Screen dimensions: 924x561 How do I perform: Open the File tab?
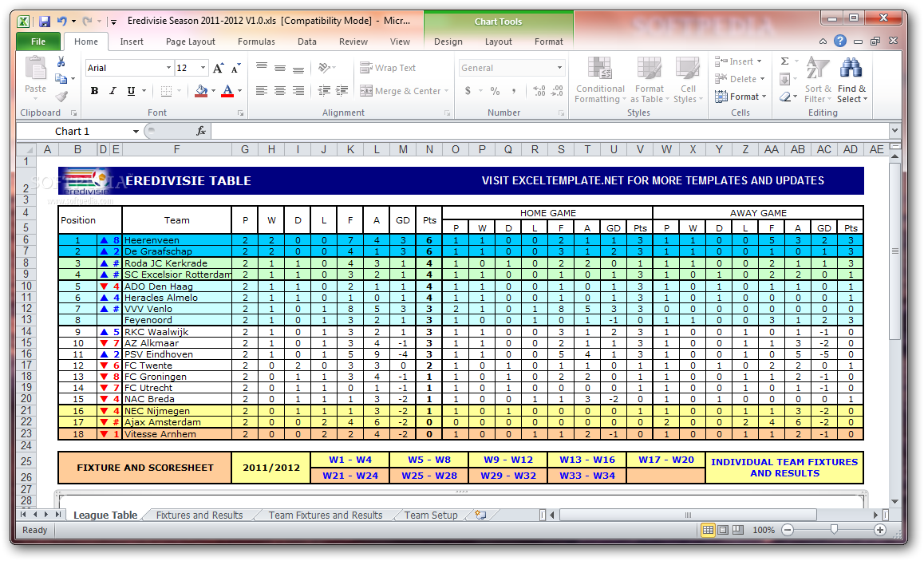(x=38, y=41)
